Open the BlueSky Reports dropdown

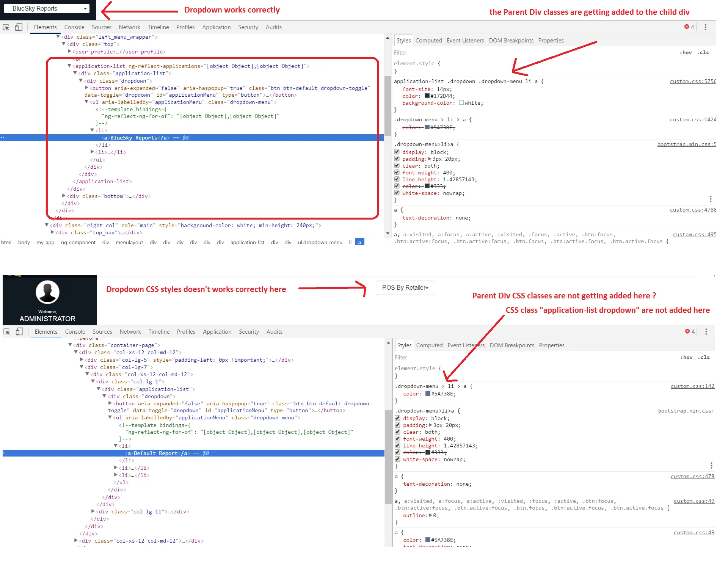[47, 8]
